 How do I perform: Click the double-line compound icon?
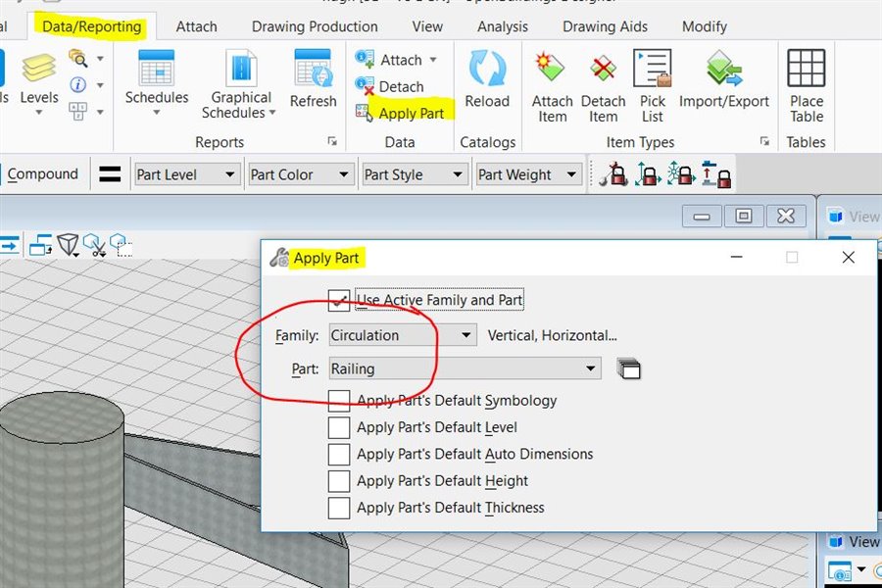[x=110, y=173]
